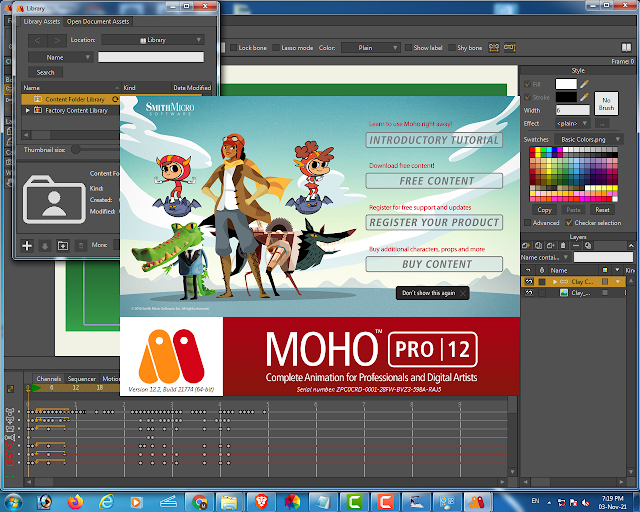640x512 pixels.
Task: Open the help book icon in the toolbar
Action: [x=626, y=47]
